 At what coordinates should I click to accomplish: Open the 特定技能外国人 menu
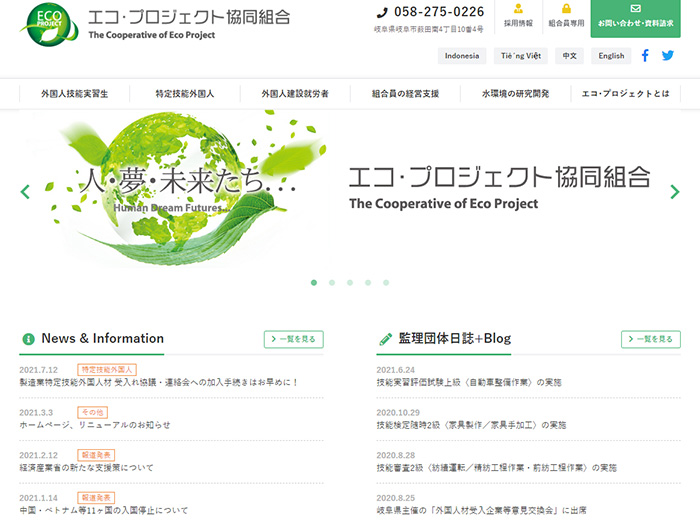185,94
